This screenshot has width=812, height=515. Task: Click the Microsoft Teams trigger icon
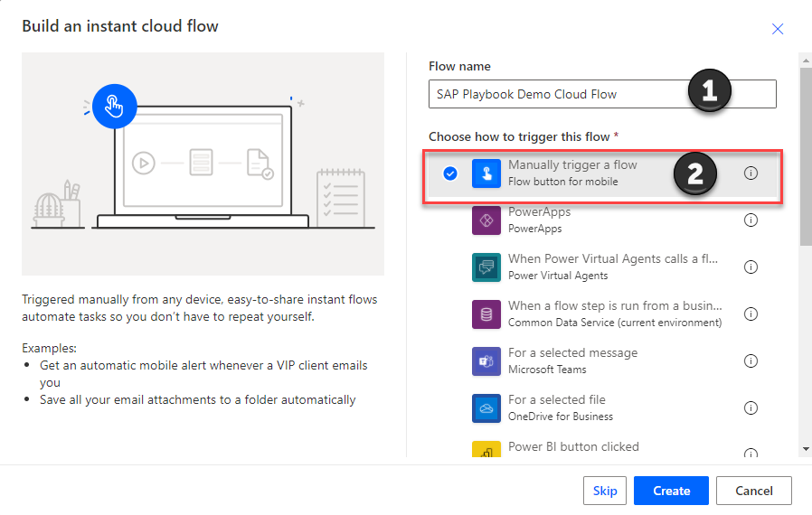point(486,361)
